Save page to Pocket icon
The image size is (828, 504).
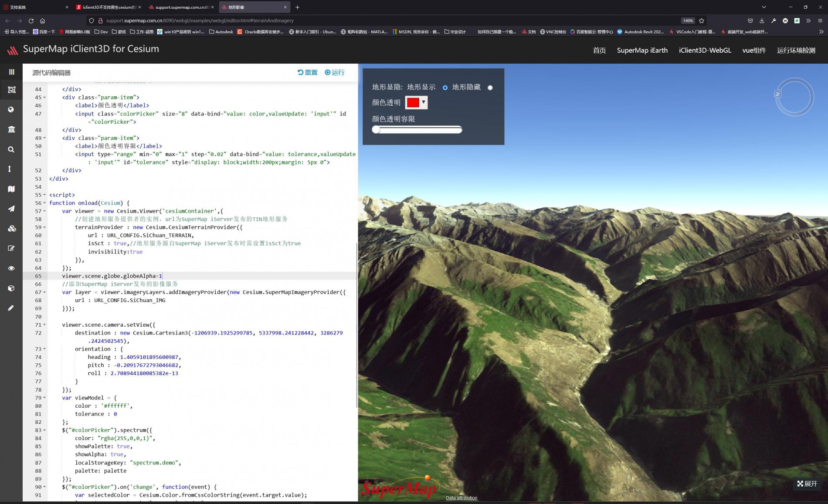tap(750, 20)
